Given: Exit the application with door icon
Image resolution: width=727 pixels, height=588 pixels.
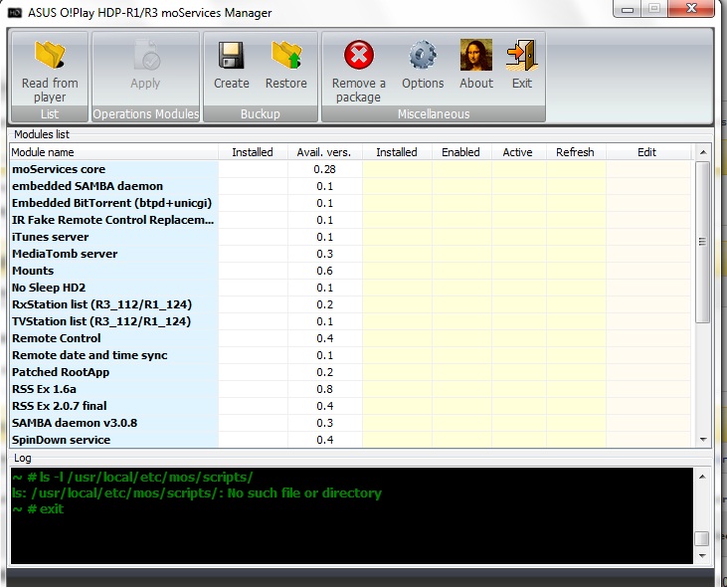Looking at the screenshot, I should coord(521,56).
